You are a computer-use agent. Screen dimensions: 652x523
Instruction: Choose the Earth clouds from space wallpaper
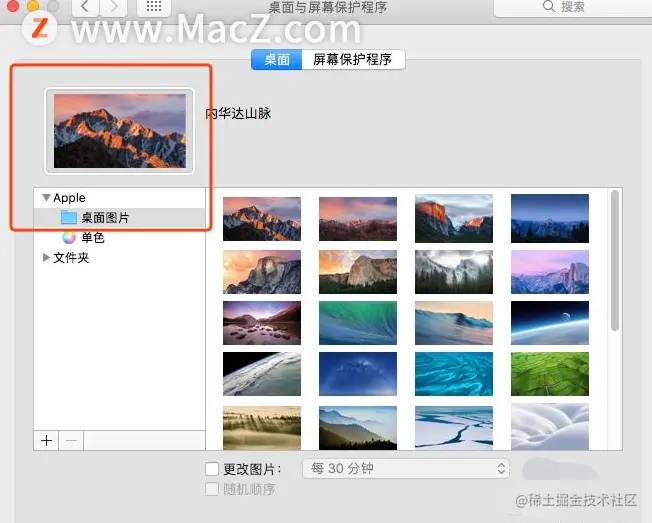click(x=262, y=374)
